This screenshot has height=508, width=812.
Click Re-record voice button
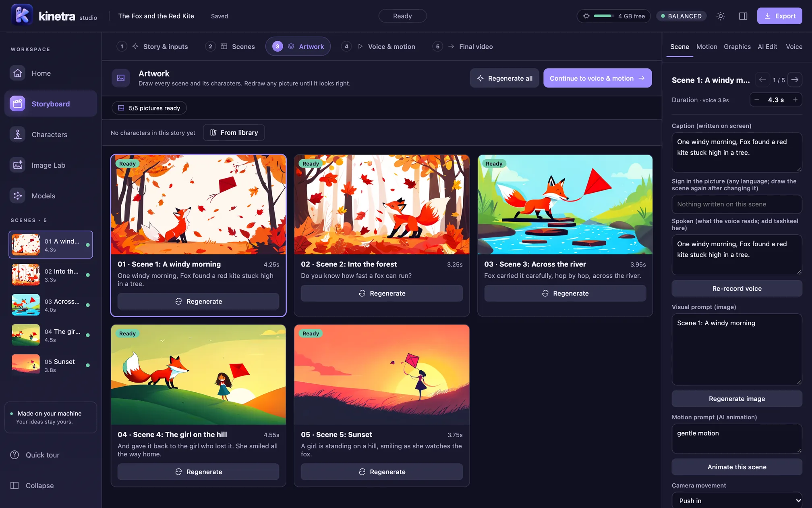tap(737, 288)
